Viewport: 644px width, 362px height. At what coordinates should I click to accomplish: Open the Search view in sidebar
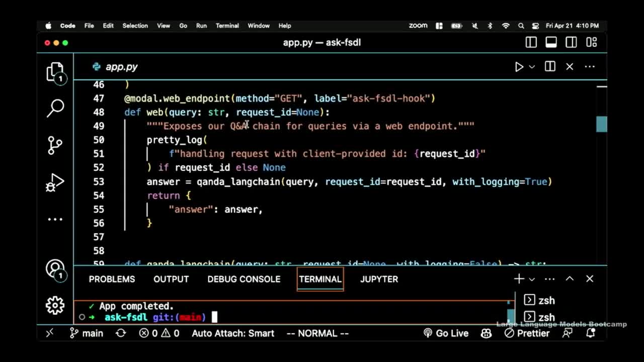click(x=55, y=108)
